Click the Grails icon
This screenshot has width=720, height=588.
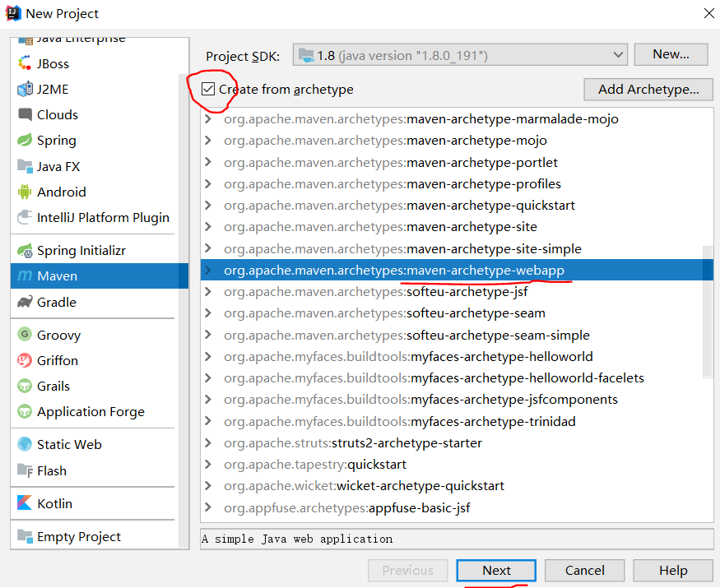[x=25, y=386]
